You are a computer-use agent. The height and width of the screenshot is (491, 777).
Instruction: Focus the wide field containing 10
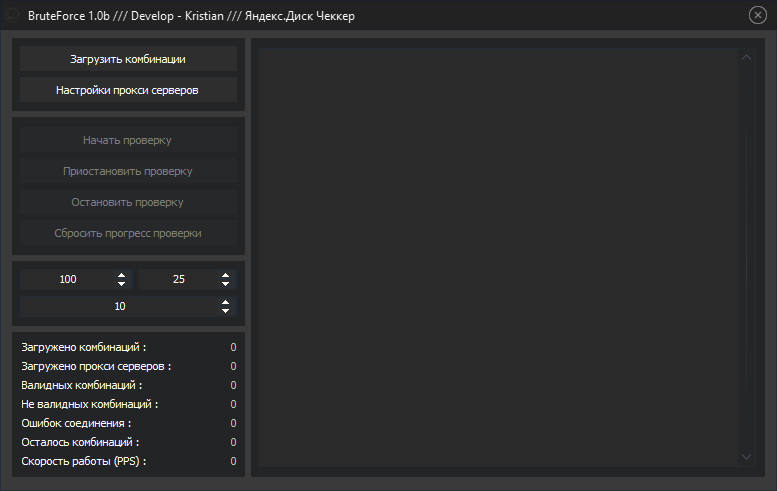(x=120, y=307)
